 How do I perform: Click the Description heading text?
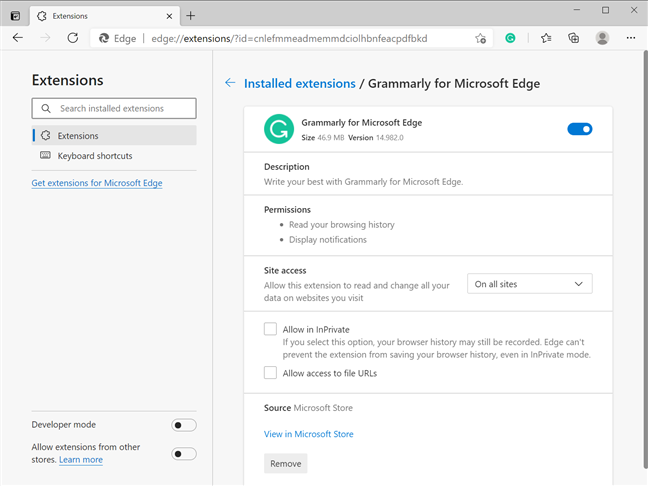[286, 167]
